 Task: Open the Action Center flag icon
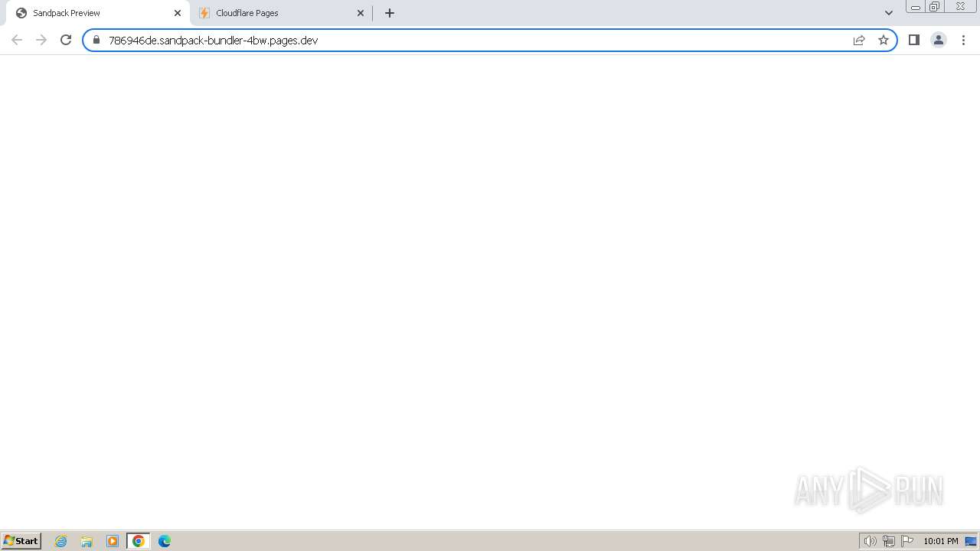[x=907, y=541]
